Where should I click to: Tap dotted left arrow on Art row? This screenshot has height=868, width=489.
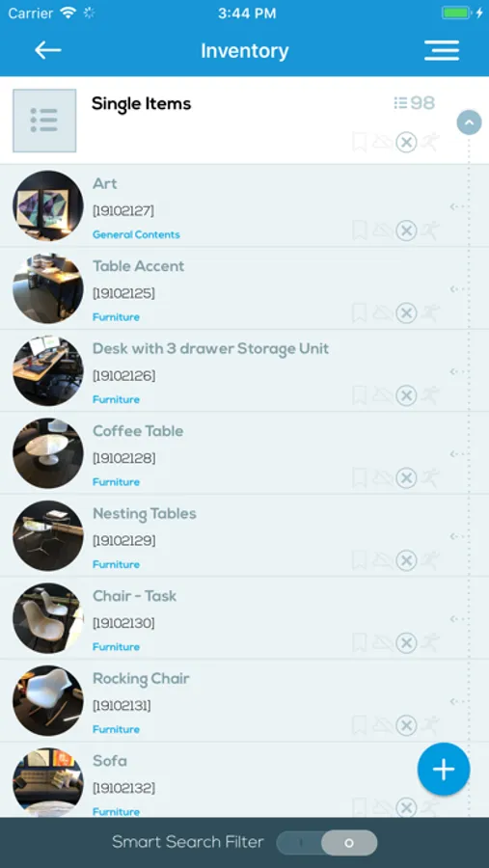click(x=457, y=206)
